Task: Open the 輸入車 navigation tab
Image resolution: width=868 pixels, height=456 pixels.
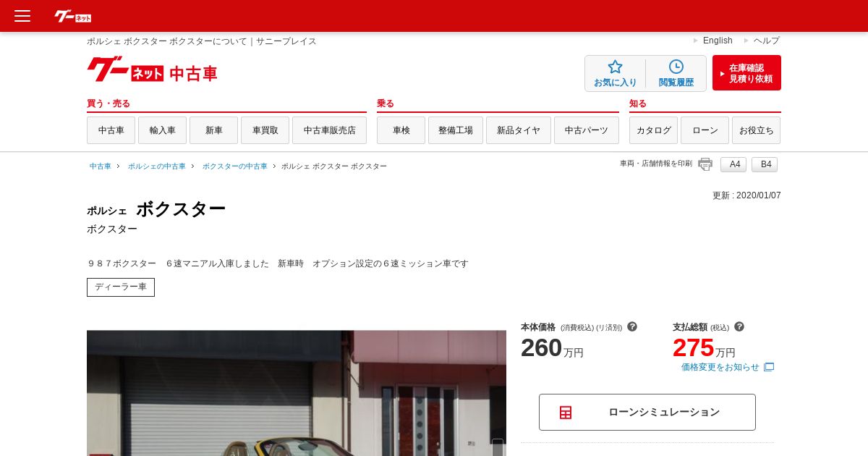Action: pyautogui.click(x=162, y=130)
